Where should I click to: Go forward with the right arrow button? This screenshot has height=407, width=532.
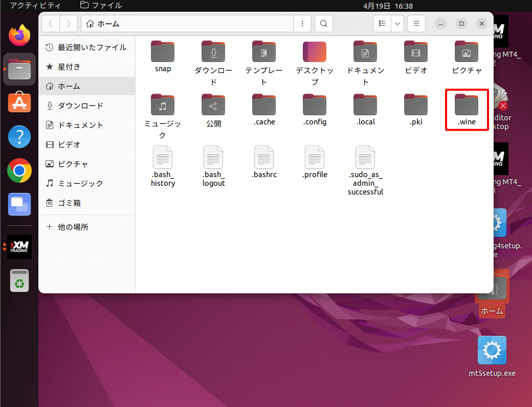click(69, 24)
